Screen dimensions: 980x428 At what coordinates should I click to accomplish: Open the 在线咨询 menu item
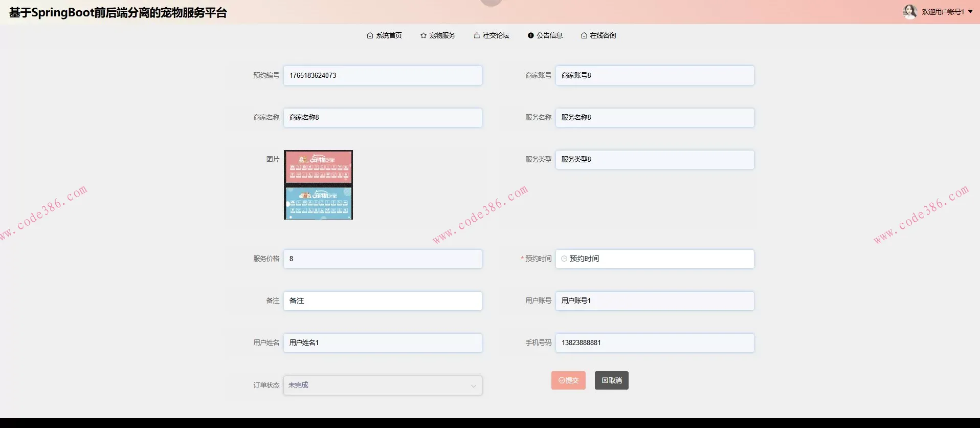(598, 36)
